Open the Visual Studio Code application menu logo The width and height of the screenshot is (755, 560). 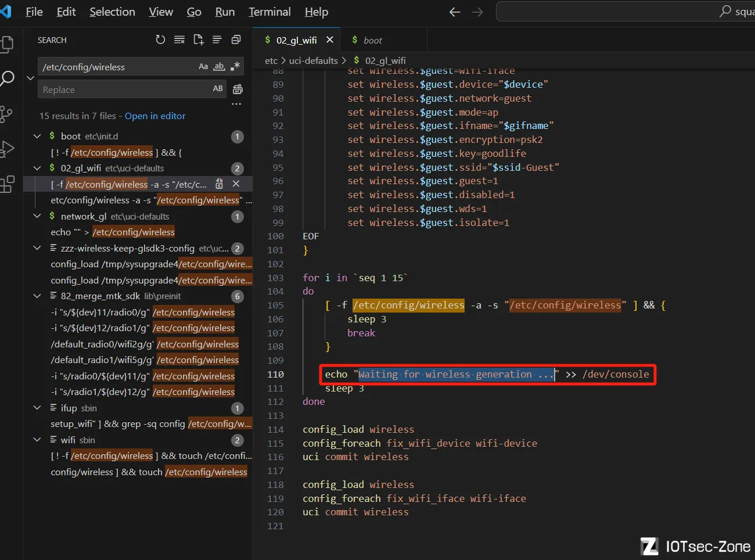pos(6,12)
